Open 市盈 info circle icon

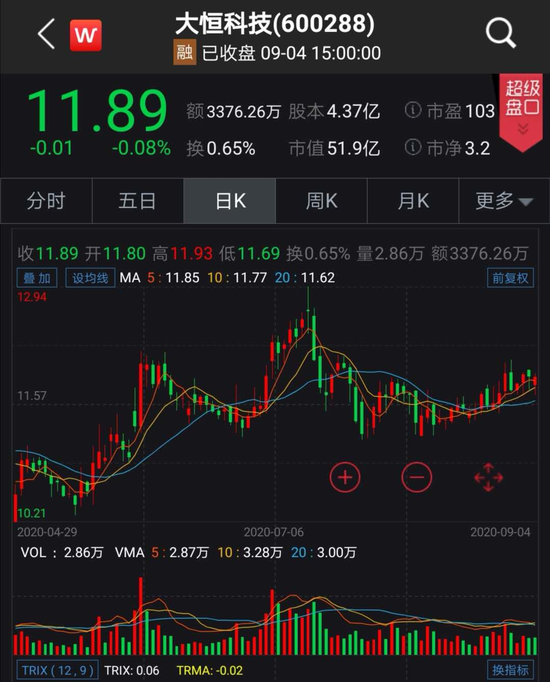pyautogui.click(x=413, y=110)
